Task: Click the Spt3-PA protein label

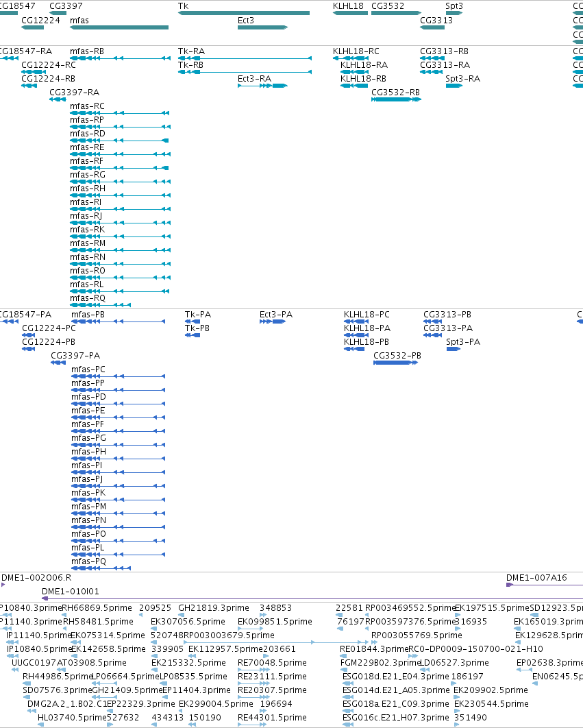Action: (463, 341)
